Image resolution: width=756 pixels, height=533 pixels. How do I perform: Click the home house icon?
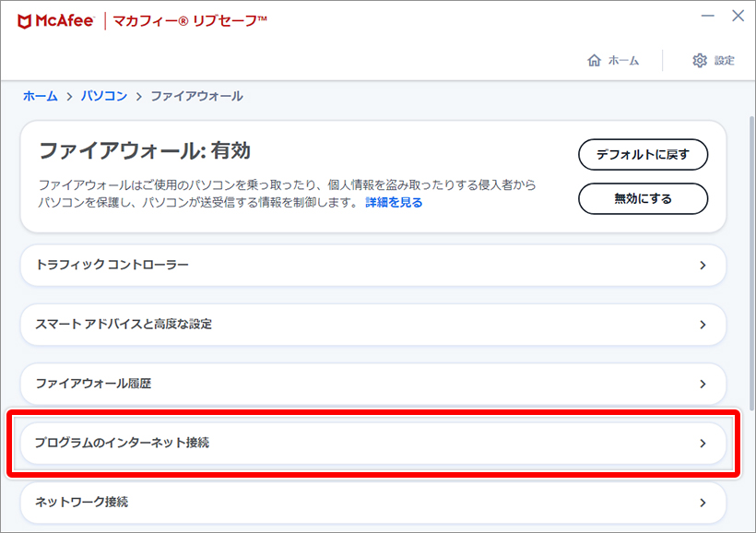click(594, 60)
